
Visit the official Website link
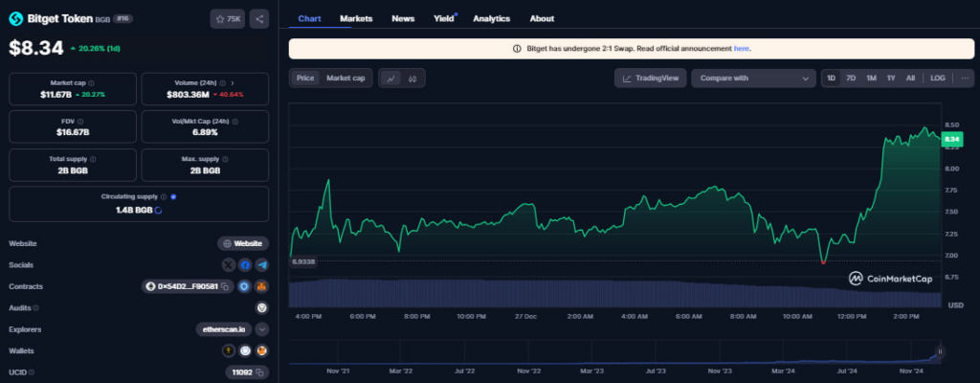click(x=243, y=243)
